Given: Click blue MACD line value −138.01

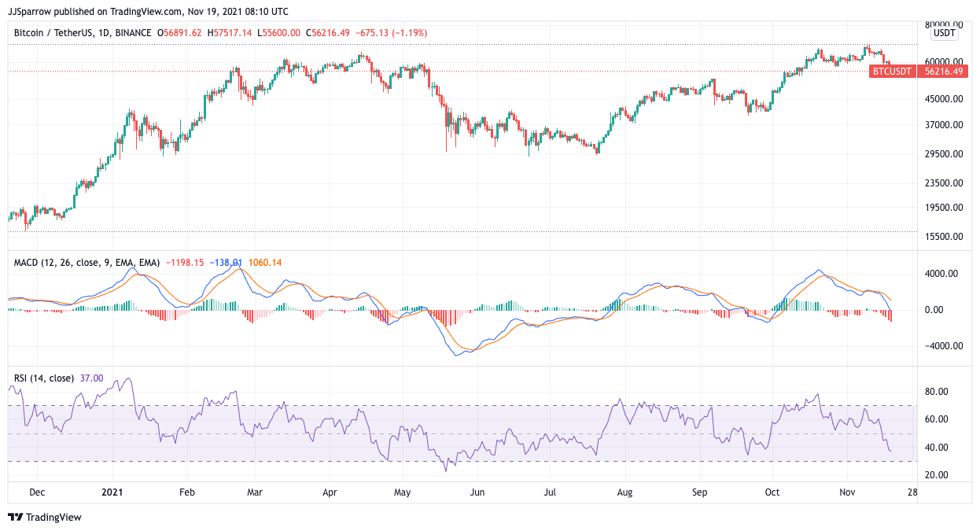Looking at the screenshot, I should 227,262.
